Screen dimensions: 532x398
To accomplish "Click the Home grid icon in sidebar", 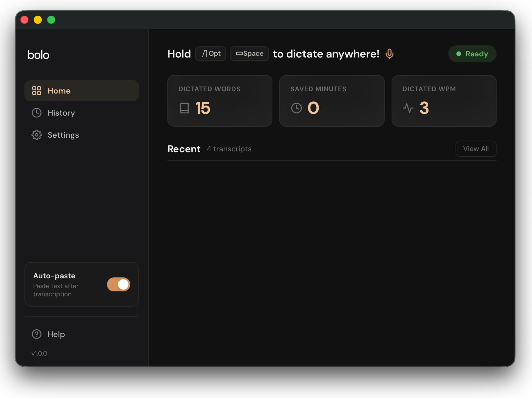I will point(37,91).
